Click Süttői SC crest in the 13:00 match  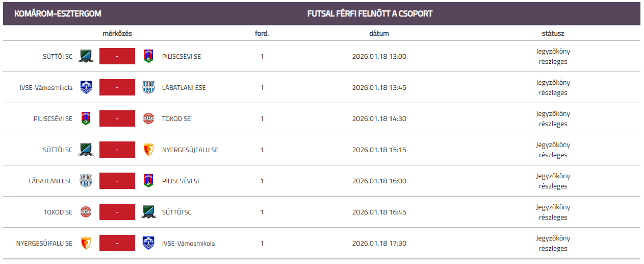86,56
